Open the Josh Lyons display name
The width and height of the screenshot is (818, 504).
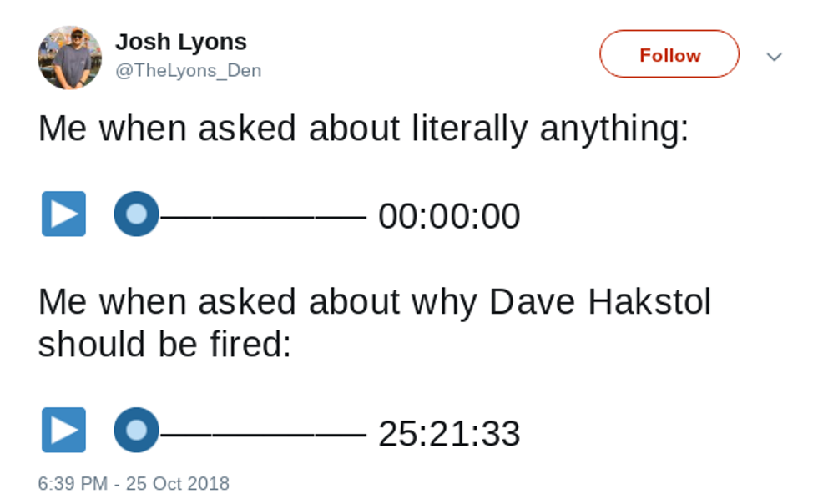pos(180,42)
